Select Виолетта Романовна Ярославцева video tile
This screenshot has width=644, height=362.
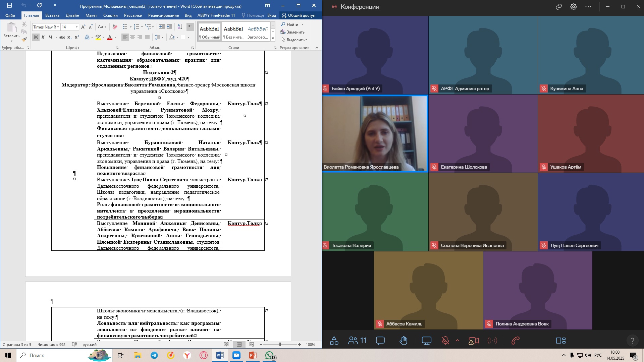click(x=375, y=133)
